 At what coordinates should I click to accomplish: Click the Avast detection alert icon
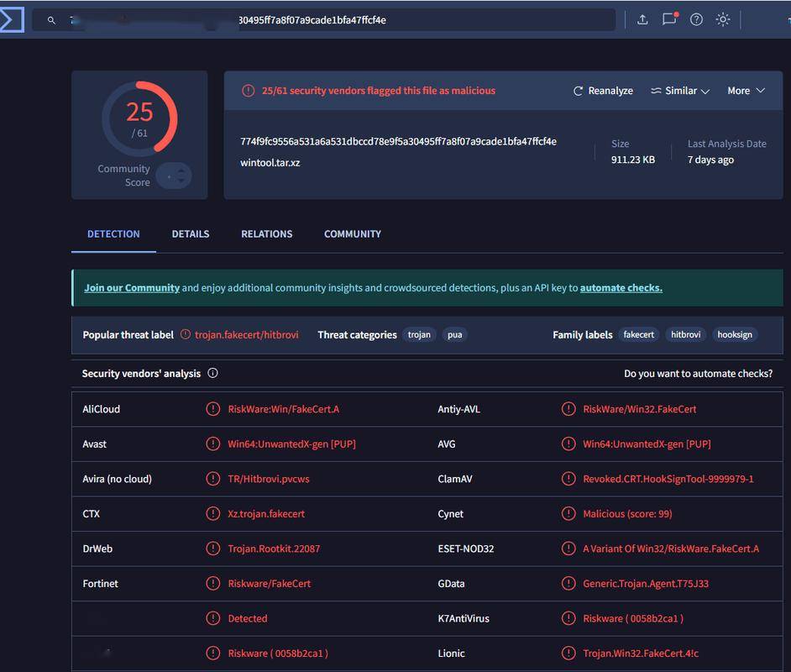[213, 444]
